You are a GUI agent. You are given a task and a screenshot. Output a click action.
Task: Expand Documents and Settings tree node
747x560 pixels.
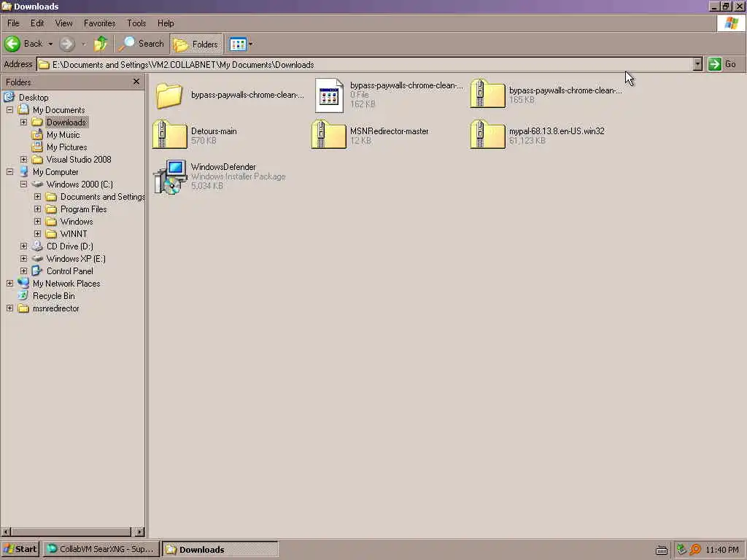[37, 197]
